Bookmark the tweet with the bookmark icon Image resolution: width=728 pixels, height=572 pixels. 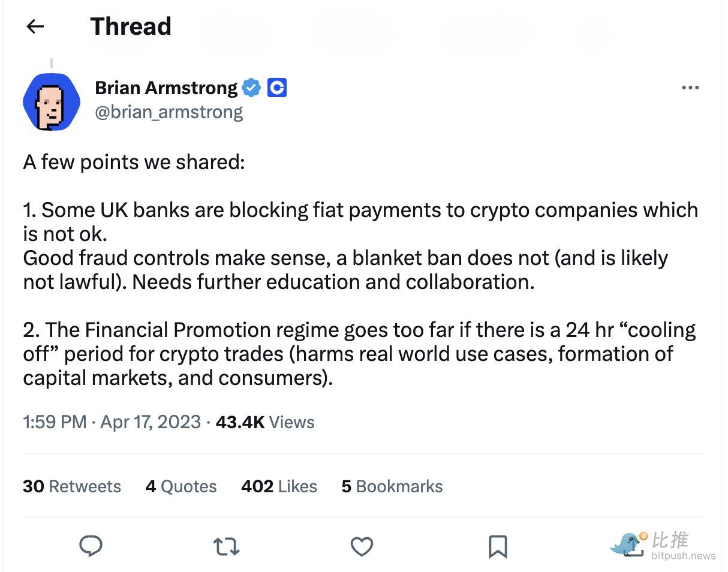click(x=498, y=546)
